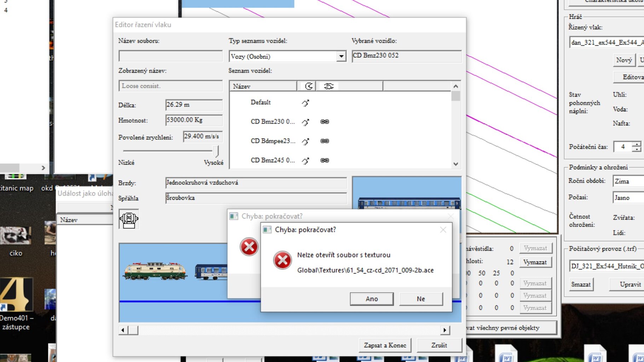Close the 'Chyba: pokračovat?' dialog
Viewport: 644px width, 362px height.
[x=443, y=230]
